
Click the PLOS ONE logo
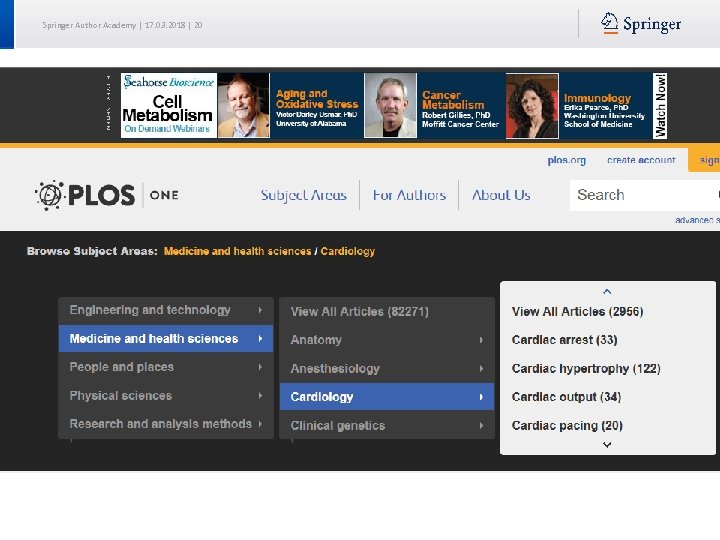coord(107,195)
